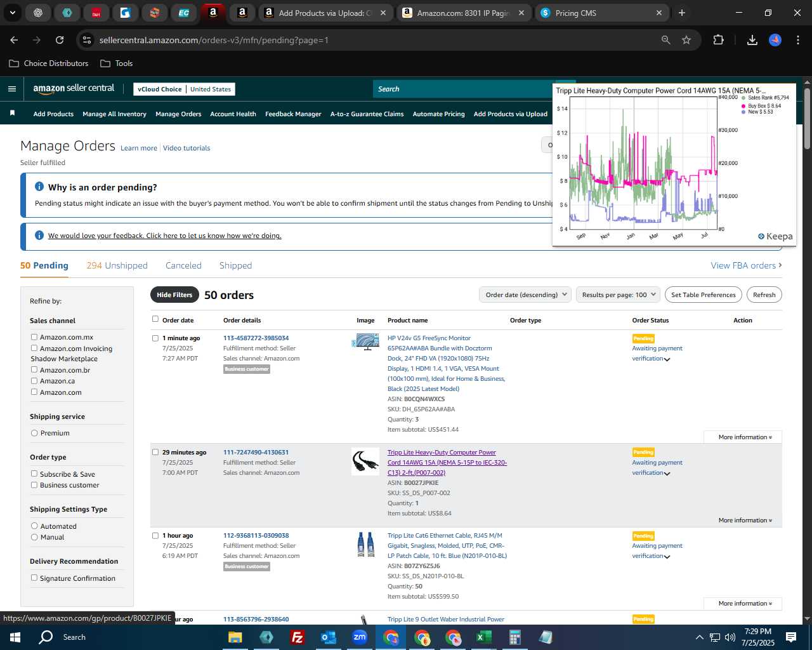
Task: Reload the page with browser refresh icon
Action: pyautogui.click(x=60, y=40)
